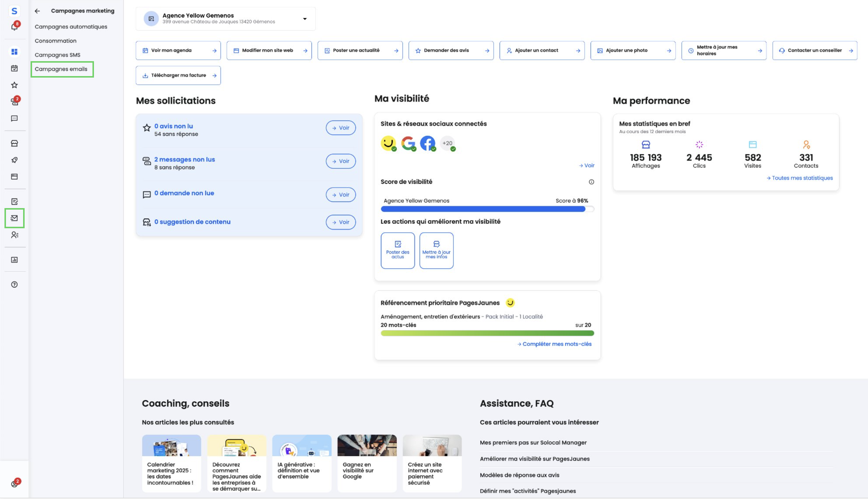Open the notifications bell icon
Viewport: 868px width, 499px height.
coord(14,26)
